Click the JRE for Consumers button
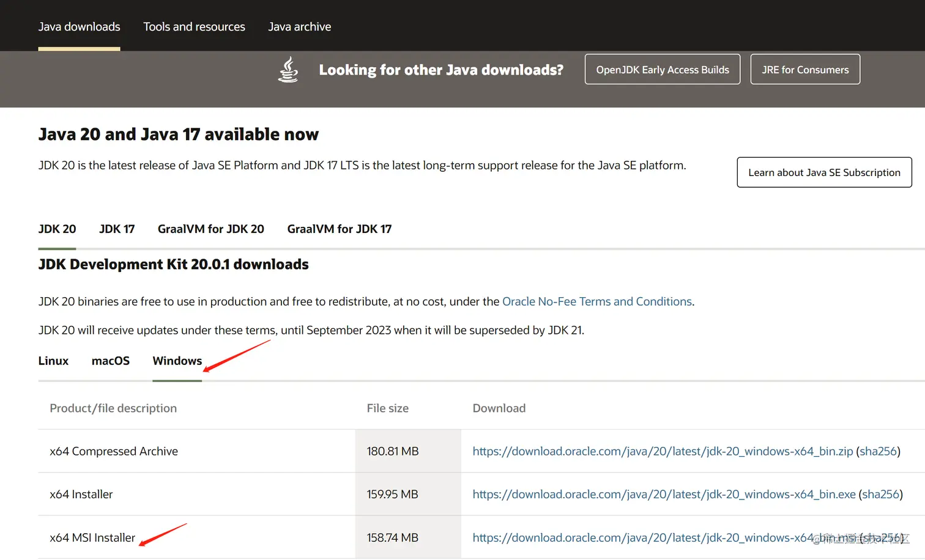This screenshot has height=560, width=925. [805, 69]
